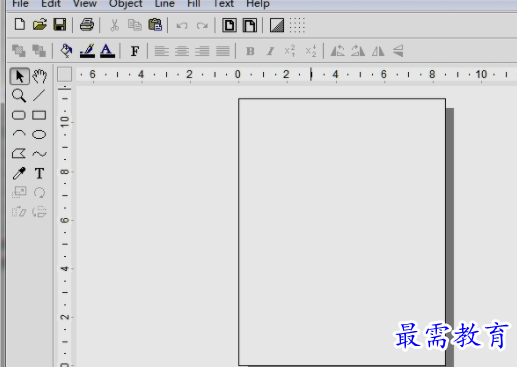This screenshot has height=367, width=517.
Task: Select the eyedropper tool
Action: click(x=19, y=173)
